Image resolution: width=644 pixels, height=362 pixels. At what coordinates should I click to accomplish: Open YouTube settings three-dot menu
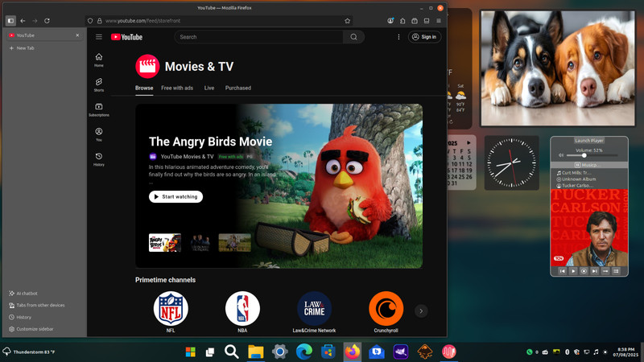coord(398,37)
